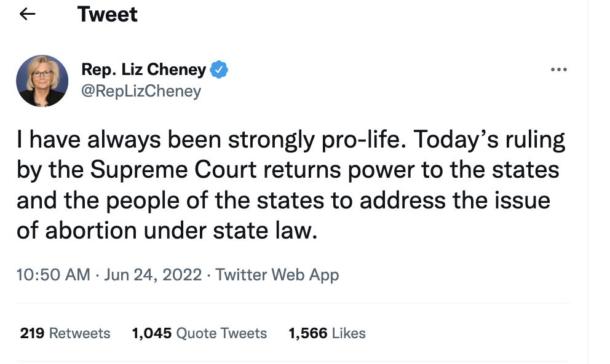Click the blue verified checkmark badge
The width and height of the screenshot is (610, 364).
[219, 69]
